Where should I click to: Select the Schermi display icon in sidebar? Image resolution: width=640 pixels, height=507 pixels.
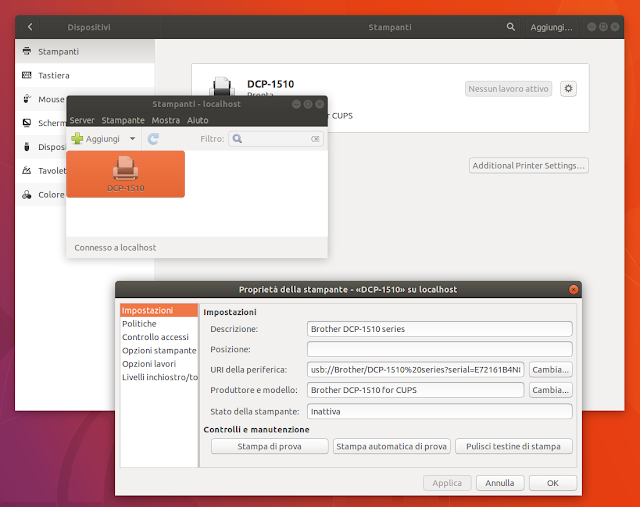tap(27, 122)
